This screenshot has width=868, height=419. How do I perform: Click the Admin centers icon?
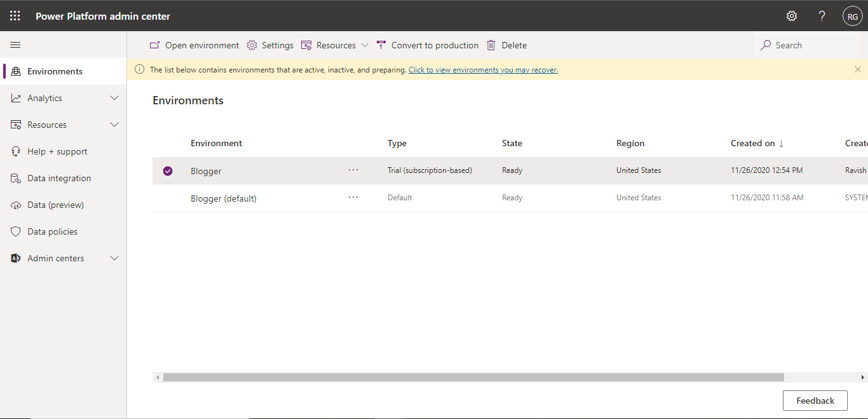[x=16, y=258]
